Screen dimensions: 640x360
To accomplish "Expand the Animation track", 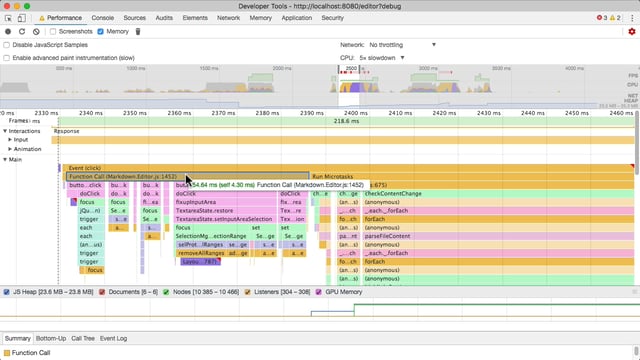I will click(10, 149).
